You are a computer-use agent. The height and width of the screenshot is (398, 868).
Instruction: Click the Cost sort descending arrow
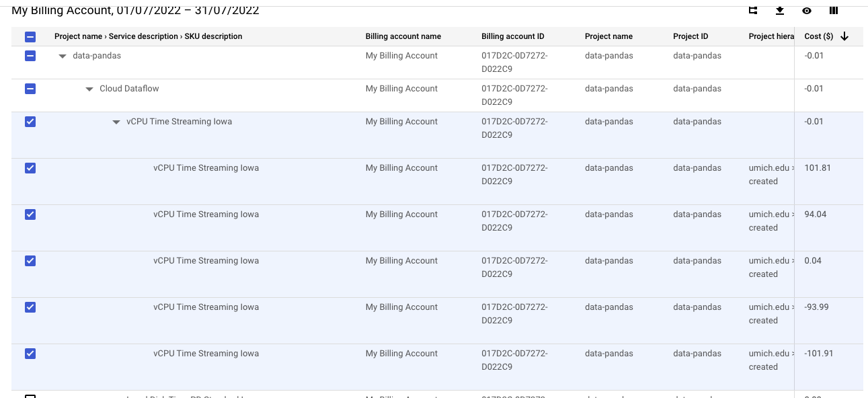click(x=844, y=36)
